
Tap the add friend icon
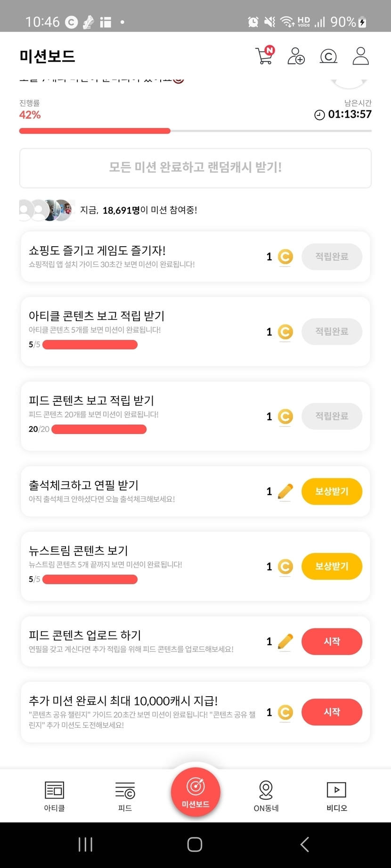click(296, 56)
